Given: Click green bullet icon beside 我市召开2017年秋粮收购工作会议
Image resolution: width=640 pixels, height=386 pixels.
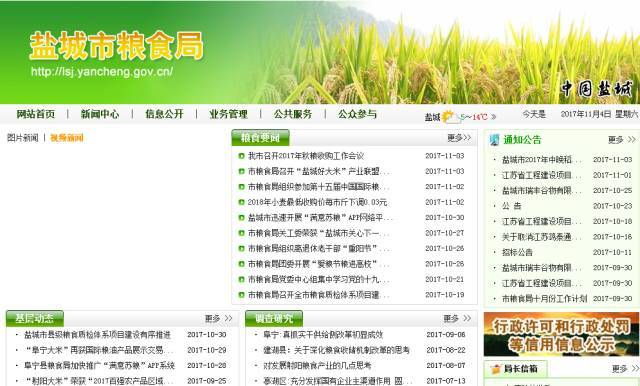Looking at the screenshot, I should pos(241,156).
